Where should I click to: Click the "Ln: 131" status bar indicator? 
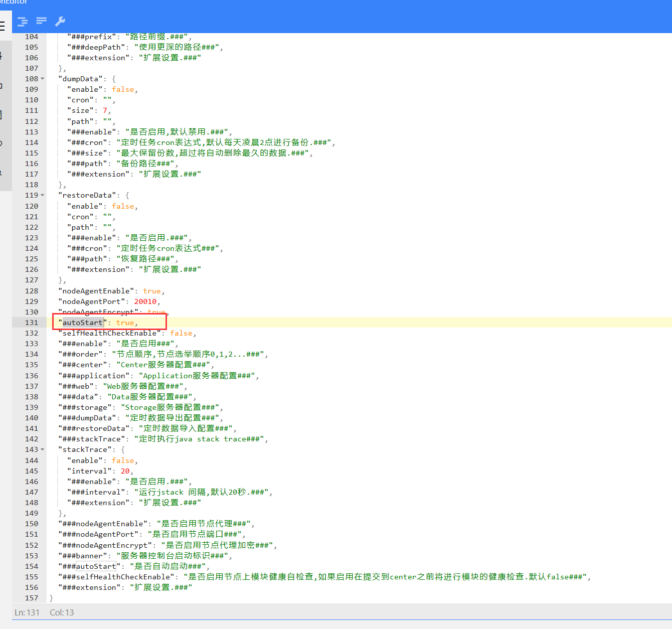tap(27, 612)
